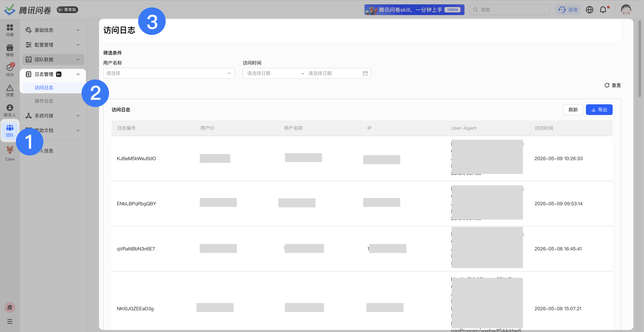Viewport: 644px width, 332px height.
Task: Click the IP column header
Action: [369, 128]
